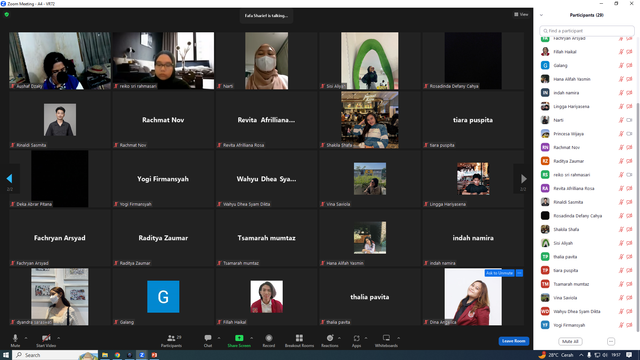640x360 pixels.
Task: Open chat options arrow next to Chat
Action: (219, 338)
